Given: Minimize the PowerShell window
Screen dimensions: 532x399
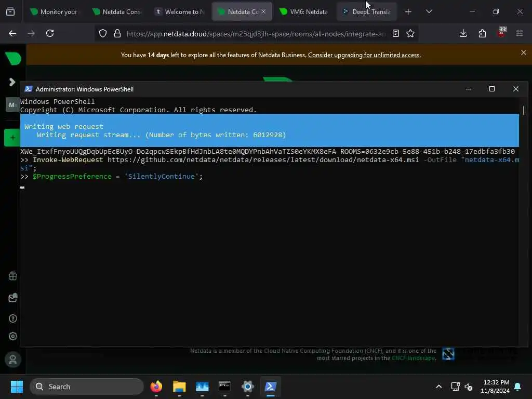Looking at the screenshot, I should [x=469, y=89].
